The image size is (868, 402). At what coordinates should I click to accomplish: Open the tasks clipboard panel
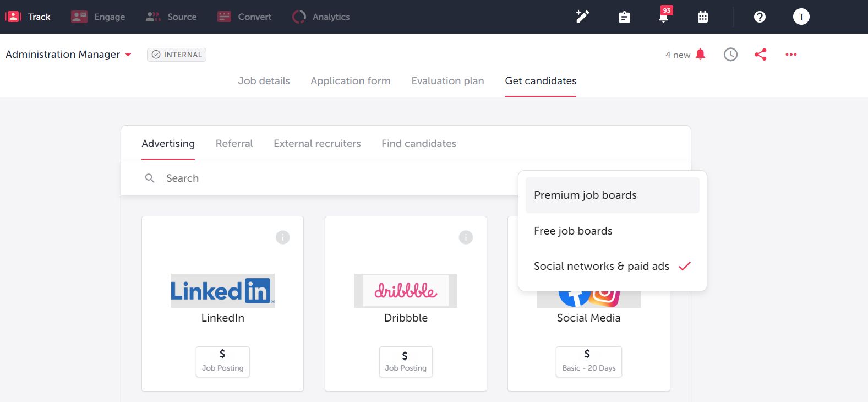[624, 17]
